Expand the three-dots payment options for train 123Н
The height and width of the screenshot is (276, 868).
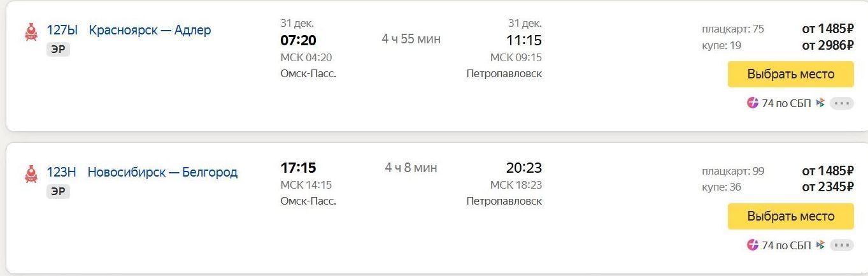pyautogui.click(x=841, y=245)
